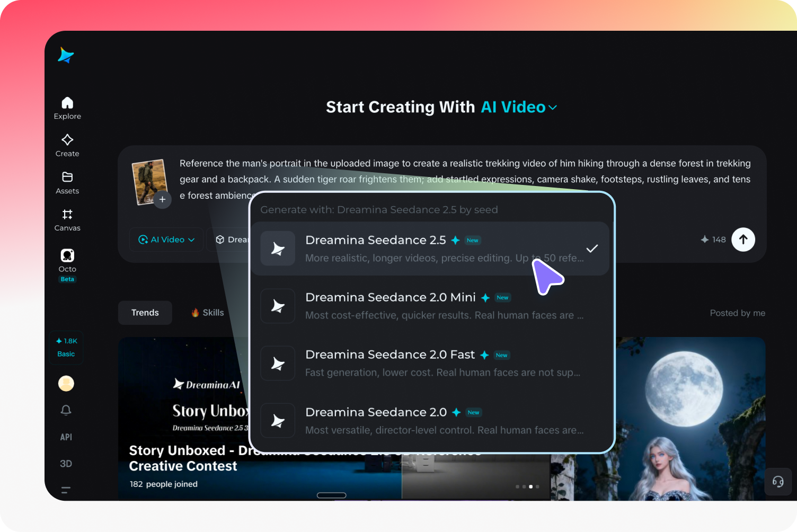Viewport: 797px width, 532px height.
Task: Open the 1.8K Basic credits plan
Action: pos(66,348)
